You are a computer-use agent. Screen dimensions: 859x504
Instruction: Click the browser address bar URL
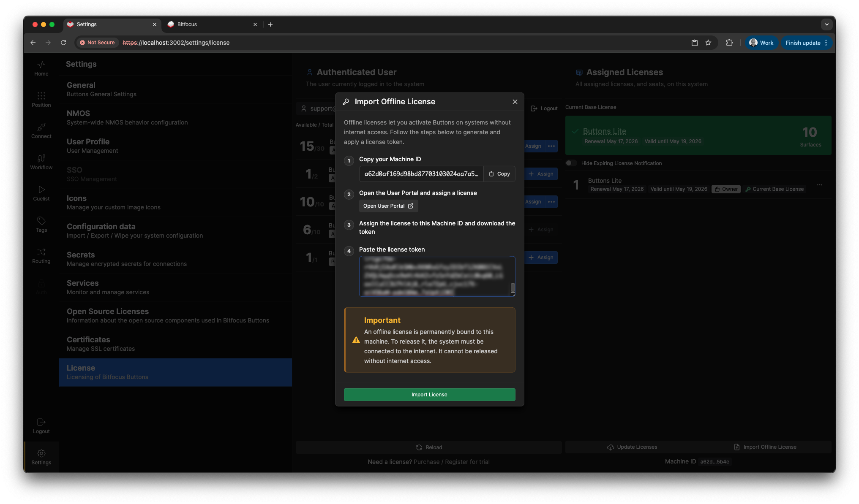click(176, 43)
